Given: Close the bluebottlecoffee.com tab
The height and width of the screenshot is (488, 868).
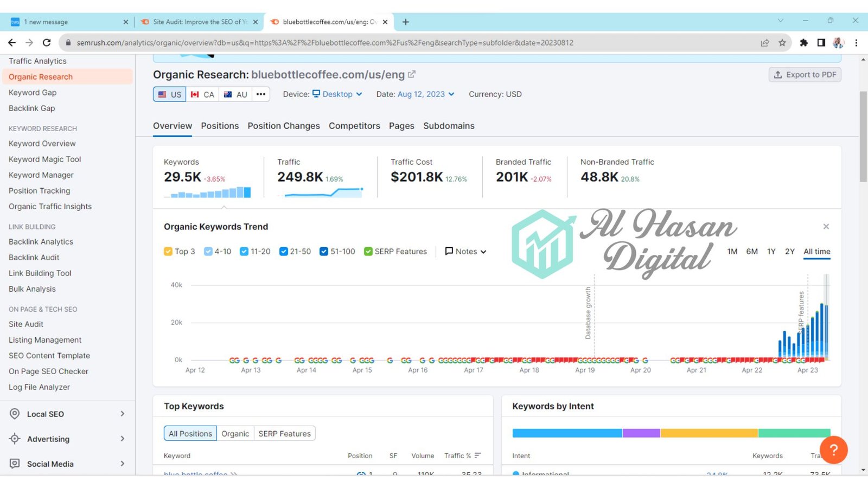Looking at the screenshot, I should coord(385,22).
